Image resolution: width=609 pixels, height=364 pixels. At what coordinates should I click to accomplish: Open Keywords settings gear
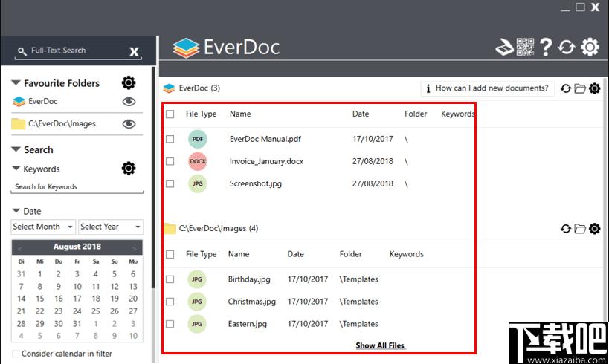click(x=129, y=169)
